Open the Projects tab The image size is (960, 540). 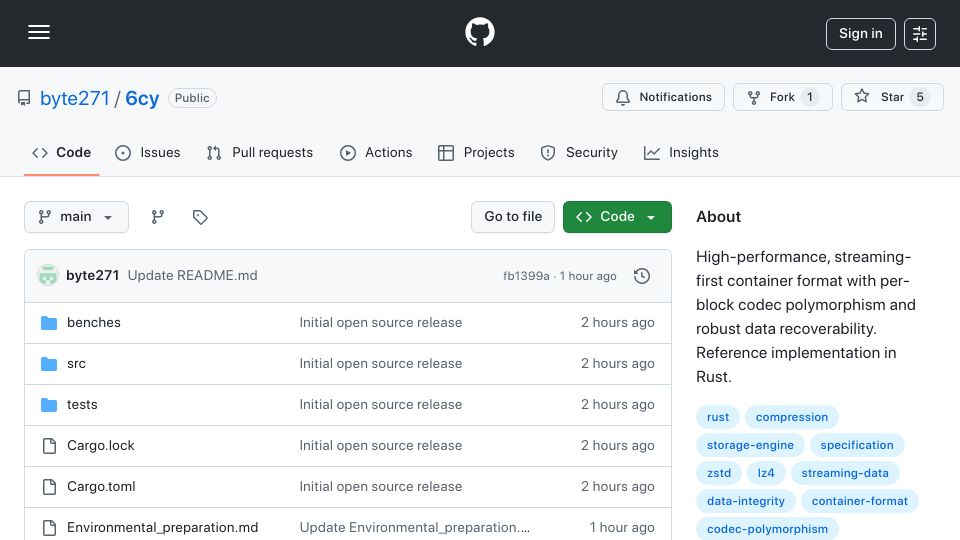476,152
